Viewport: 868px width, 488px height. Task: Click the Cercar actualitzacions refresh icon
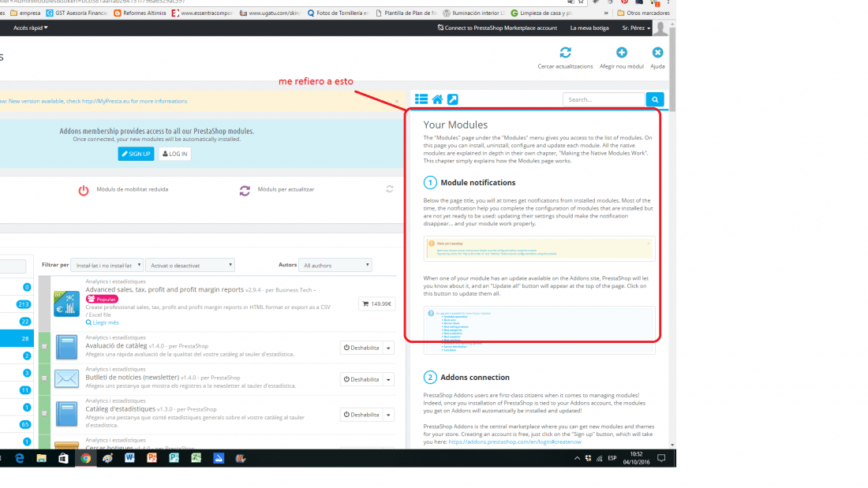pos(565,53)
